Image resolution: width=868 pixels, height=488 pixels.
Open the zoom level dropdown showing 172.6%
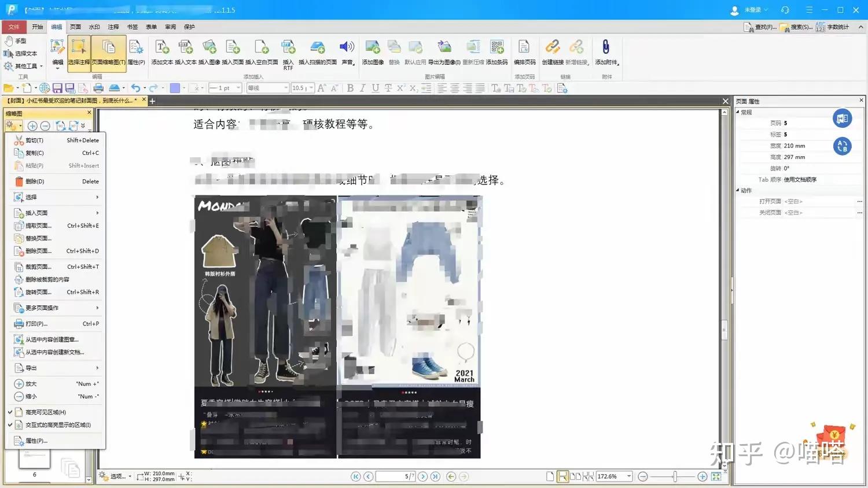tap(629, 476)
